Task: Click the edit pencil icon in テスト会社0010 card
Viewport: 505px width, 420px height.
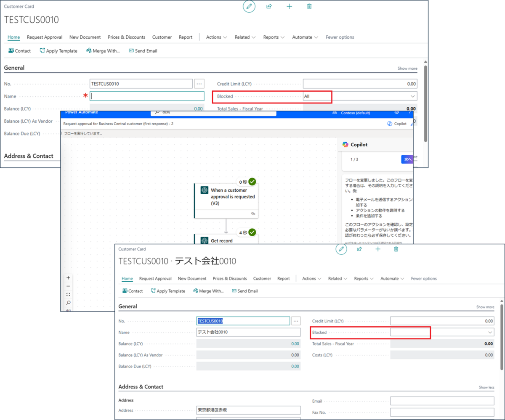Action: click(341, 249)
